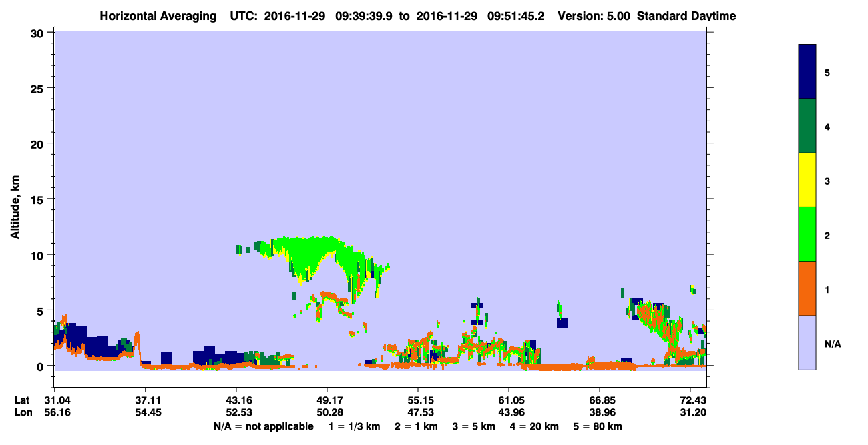
Task: Click the y-axis tick label 25
Action: 39,88
